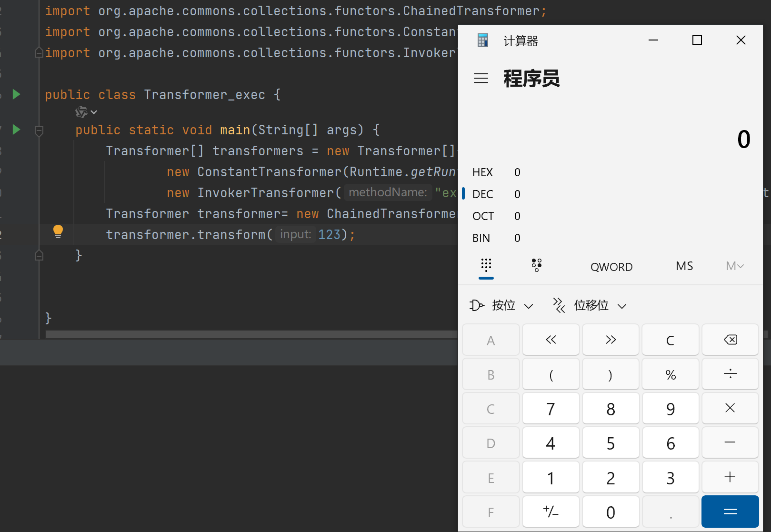The image size is (771, 532).
Task: Click the plus operator key
Action: click(730, 477)
